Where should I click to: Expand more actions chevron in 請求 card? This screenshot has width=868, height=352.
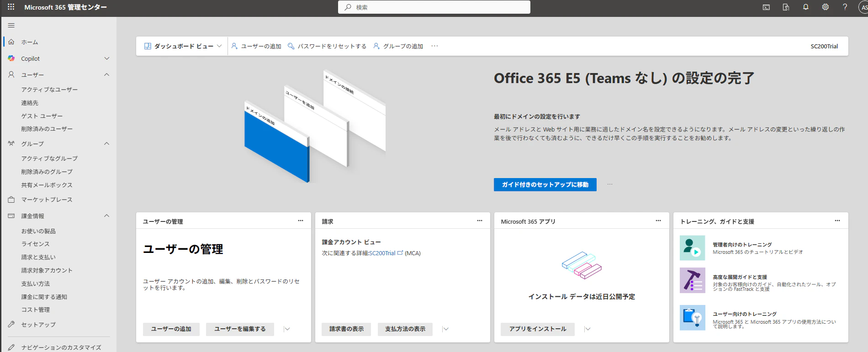tap(445, 329)
